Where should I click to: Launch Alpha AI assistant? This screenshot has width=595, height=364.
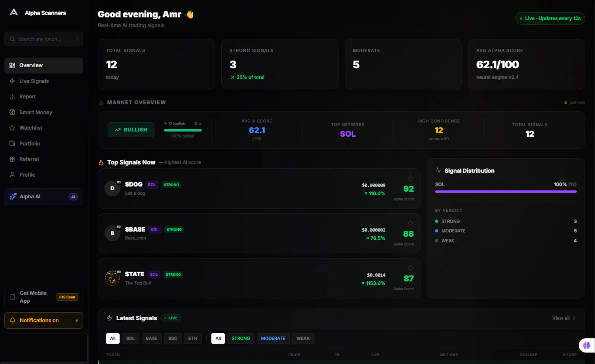click(44, 196)
